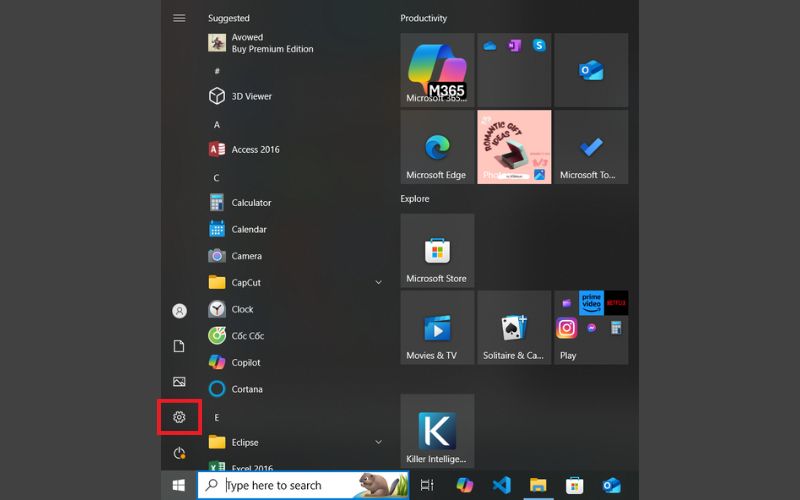Open Instagram in Play tile
Viewport: 800px width, 500px height.
tap(566, 328)
